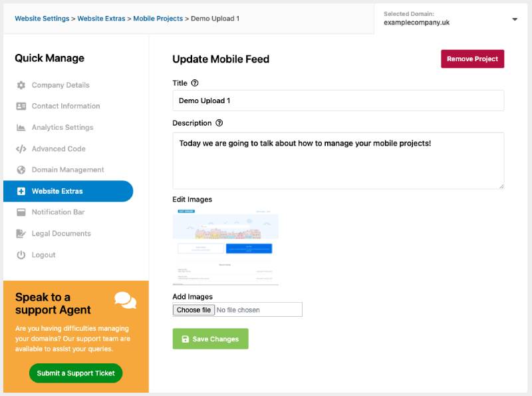This screenshot has width=532, height=396.
Task: Click the Advanced Code brackets icon
Action: pos(21,149)
